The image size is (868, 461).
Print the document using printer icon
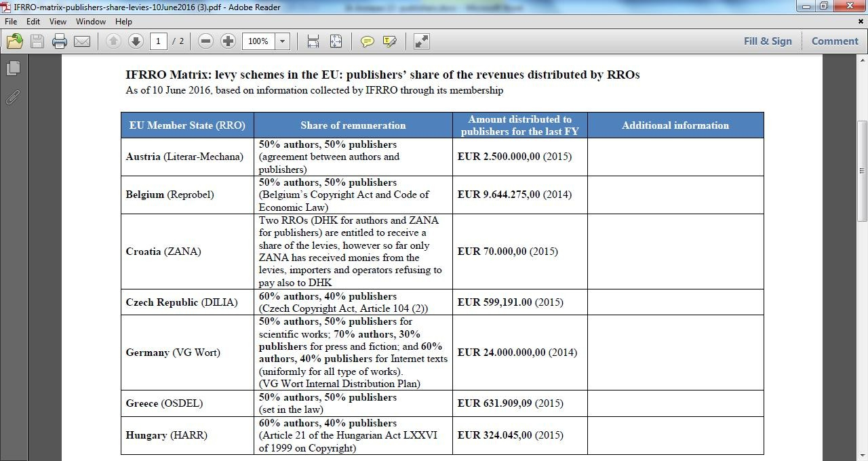click(x=60, y=41)
